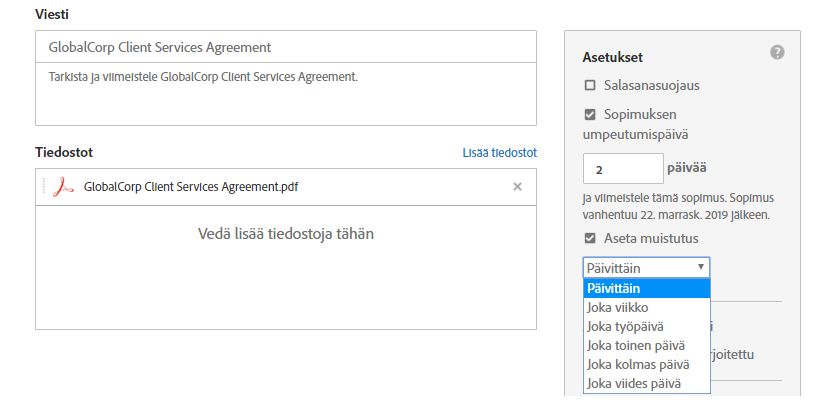Click GlobalCorp Client Services Agreement.pdf filename
This screenshot has width=830, height=417.
(191, 187)
